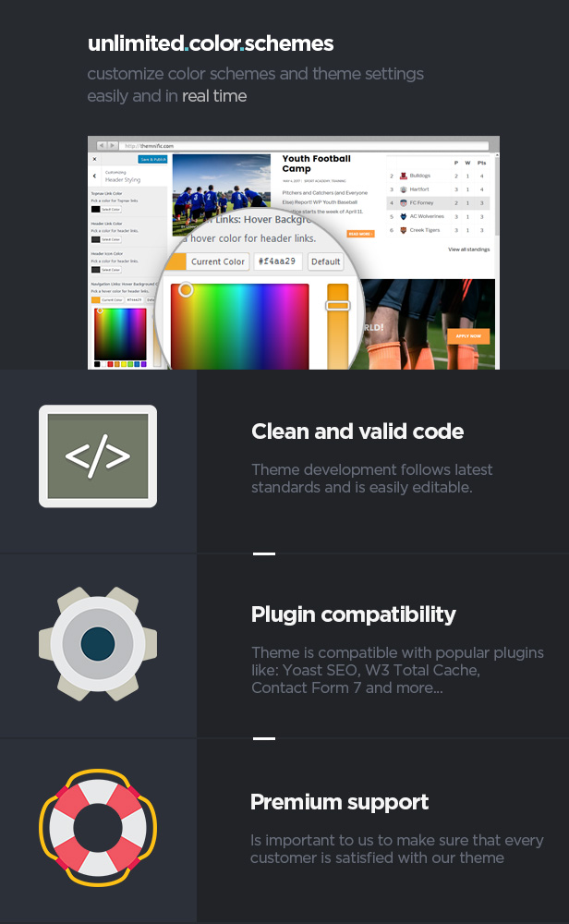Click the browser forward arrow

(113, 145)
